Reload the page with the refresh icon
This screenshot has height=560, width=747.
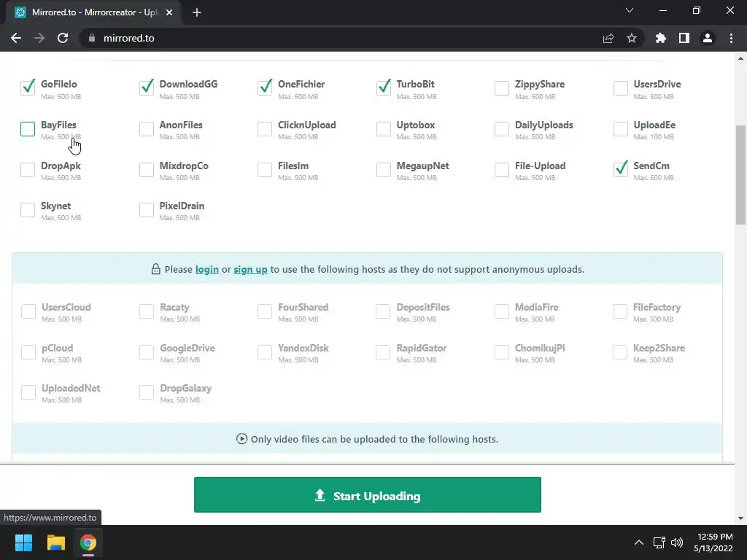pyautogui.click(x=63, y=38)
